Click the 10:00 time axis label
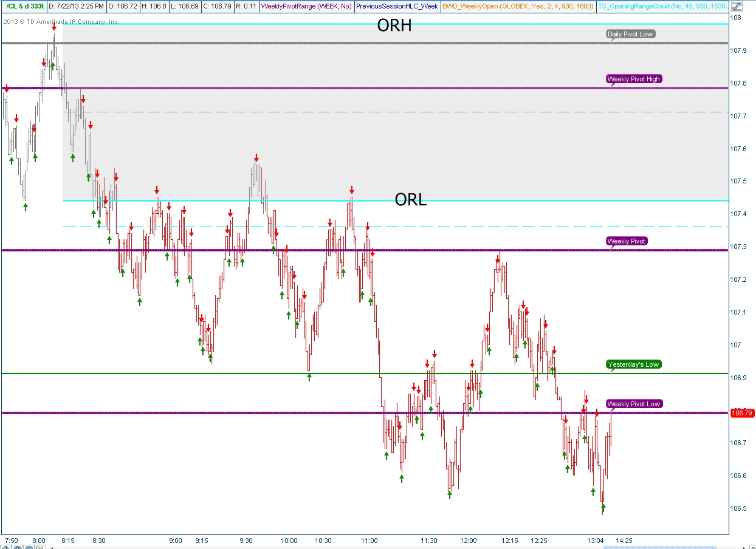 coord(289,540)
